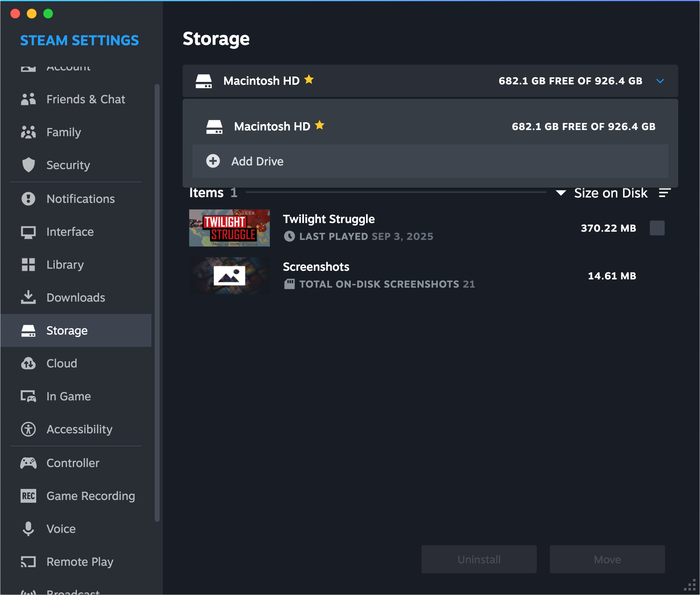
Task: Click the gold star in the drive selector header
Action: [x=309, y=79]
